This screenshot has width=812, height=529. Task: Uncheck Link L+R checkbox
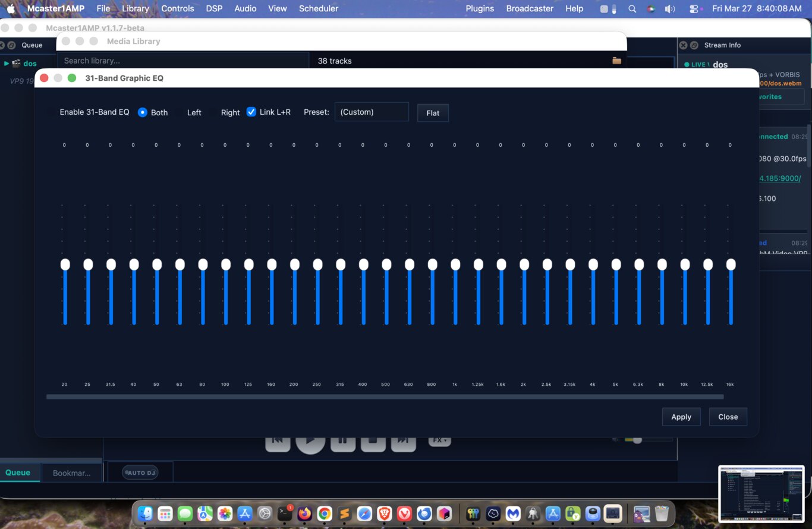[x=251, y=112]
